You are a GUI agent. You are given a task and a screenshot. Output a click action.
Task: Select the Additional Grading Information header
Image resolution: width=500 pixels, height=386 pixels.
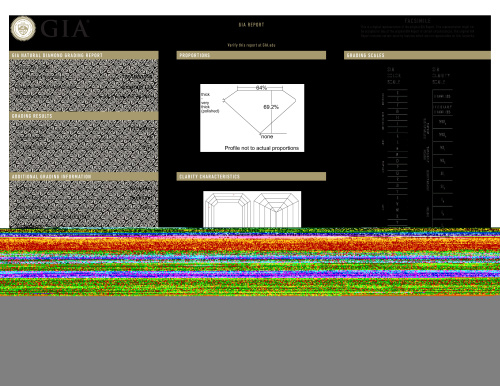point(84,176)
